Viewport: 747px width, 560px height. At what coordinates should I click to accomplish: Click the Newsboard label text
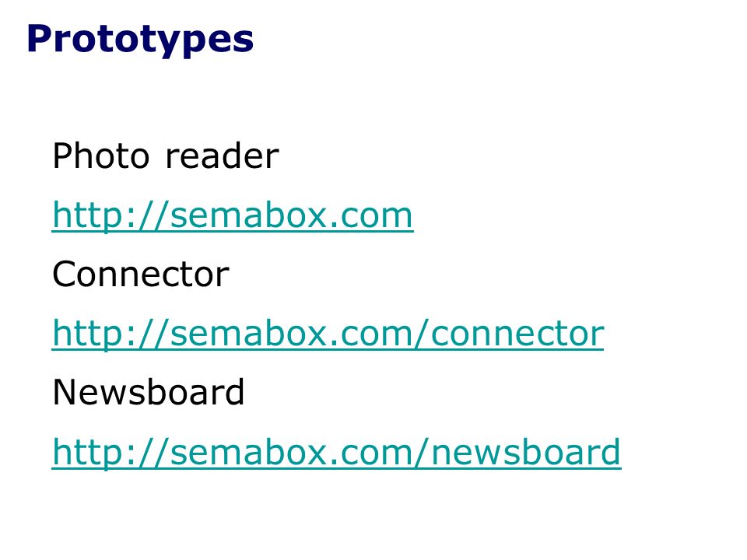coord(149,392)
